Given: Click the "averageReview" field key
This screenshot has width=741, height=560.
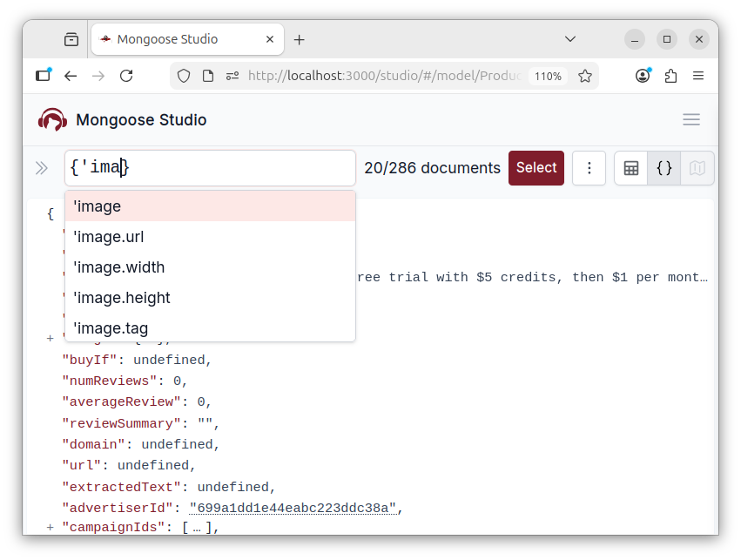Looking at the screenshot, I should (121, 402).
